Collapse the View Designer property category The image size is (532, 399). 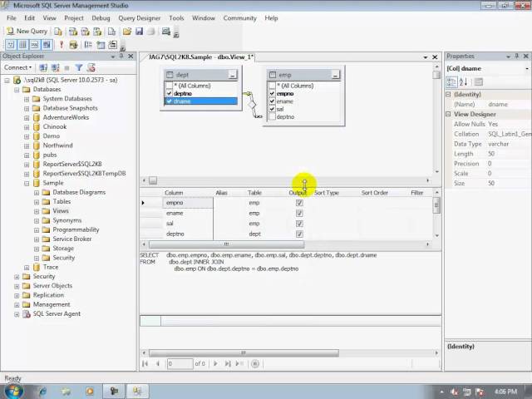[x=448, y=114]
